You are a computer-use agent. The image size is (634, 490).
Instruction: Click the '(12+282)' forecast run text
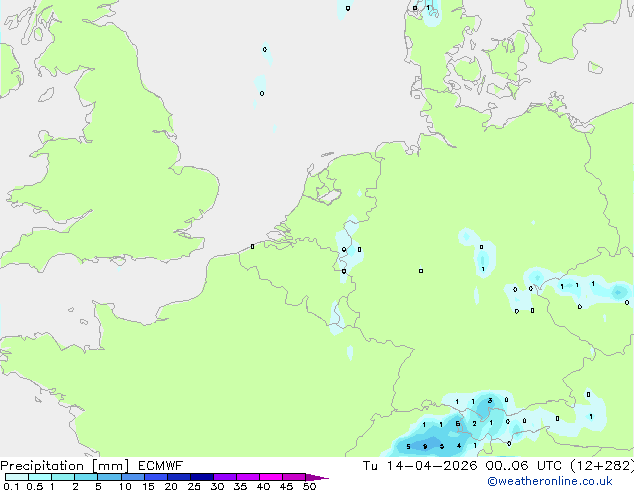(x=602, y=466)
